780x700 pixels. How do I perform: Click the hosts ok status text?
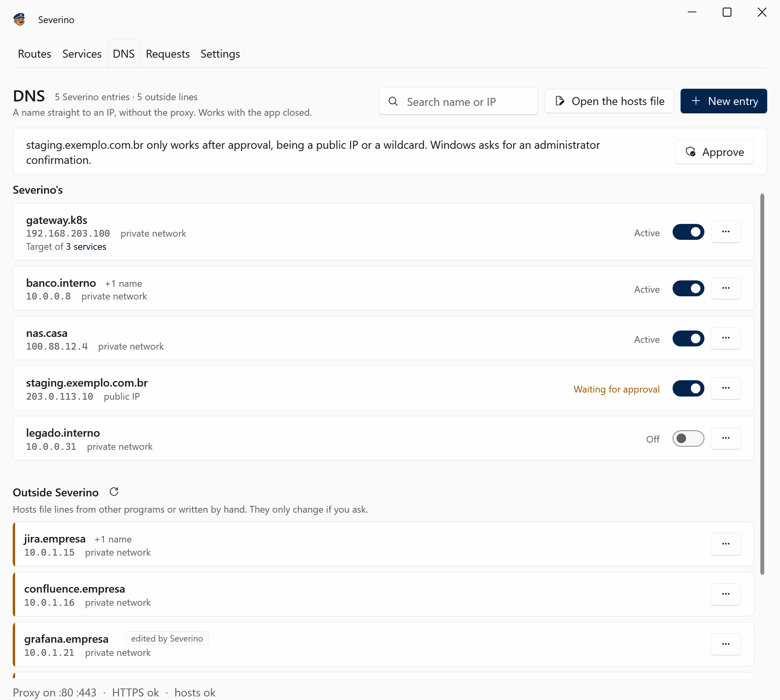pyautogui.click(x=195, y=692)
